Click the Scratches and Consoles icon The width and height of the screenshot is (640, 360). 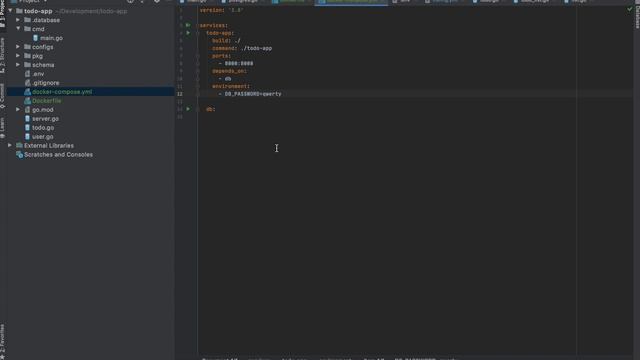pos(19,155)
